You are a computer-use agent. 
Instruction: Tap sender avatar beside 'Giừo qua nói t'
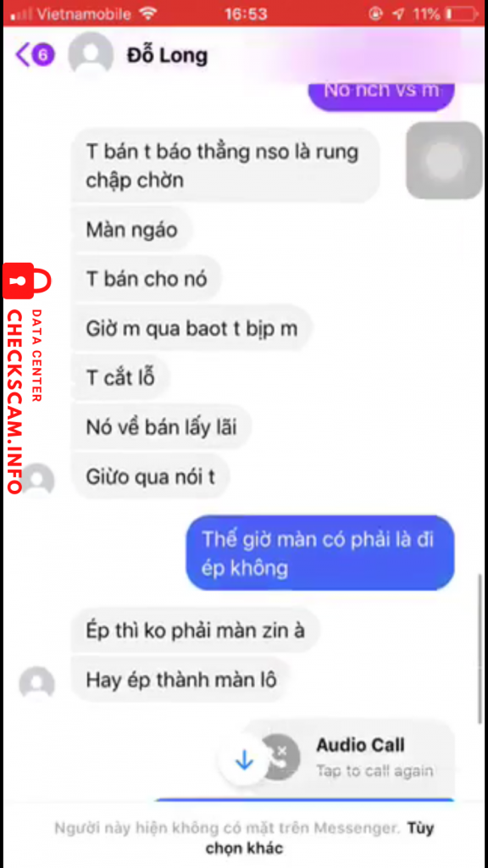[x=36, y=481]
